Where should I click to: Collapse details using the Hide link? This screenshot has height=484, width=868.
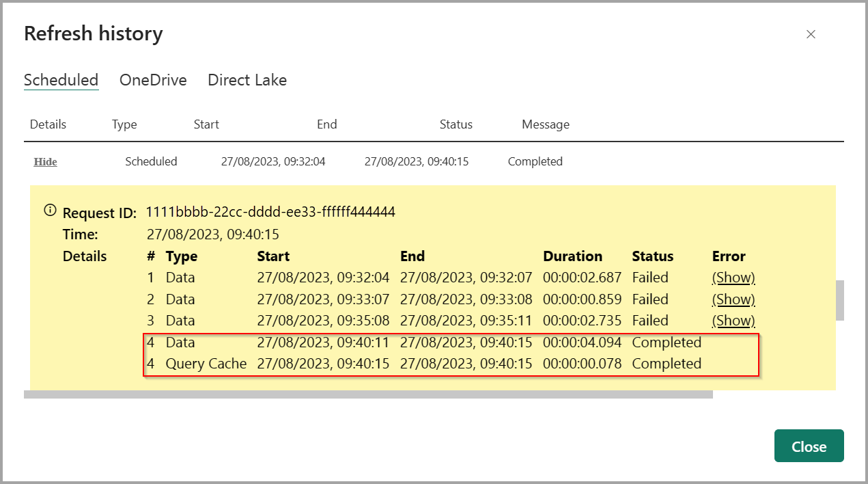click(x=45, y=161)
